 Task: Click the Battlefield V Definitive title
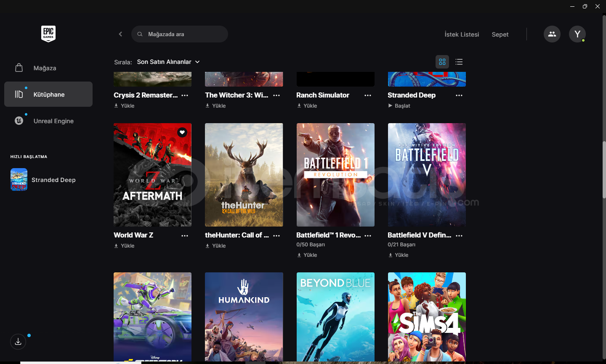420,235
